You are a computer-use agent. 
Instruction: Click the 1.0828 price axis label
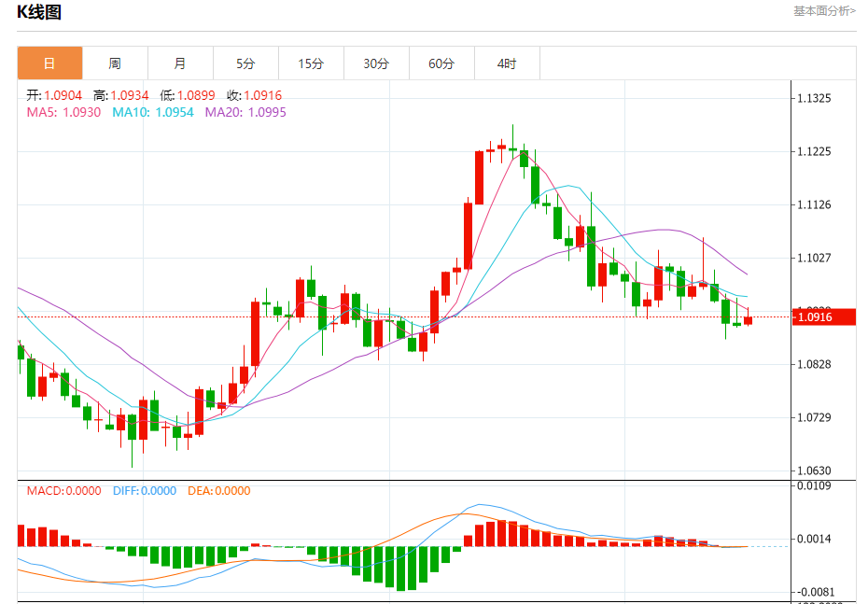point(814,364)
